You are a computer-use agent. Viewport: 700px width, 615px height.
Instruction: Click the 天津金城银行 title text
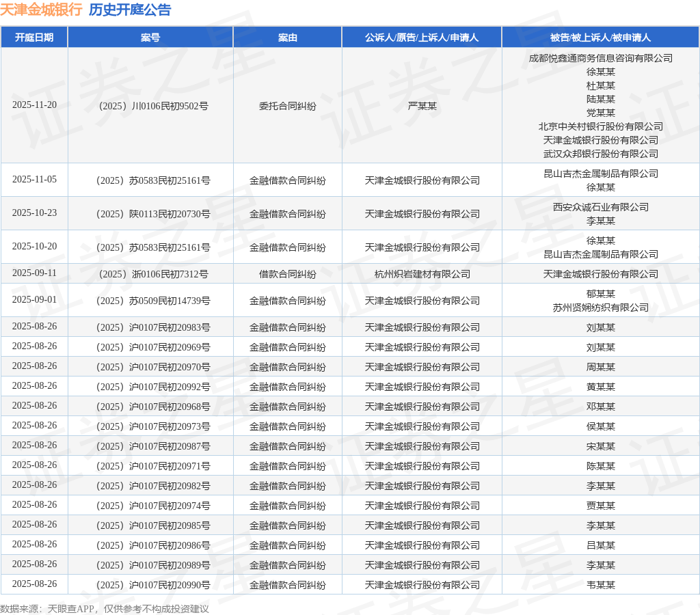41,10
